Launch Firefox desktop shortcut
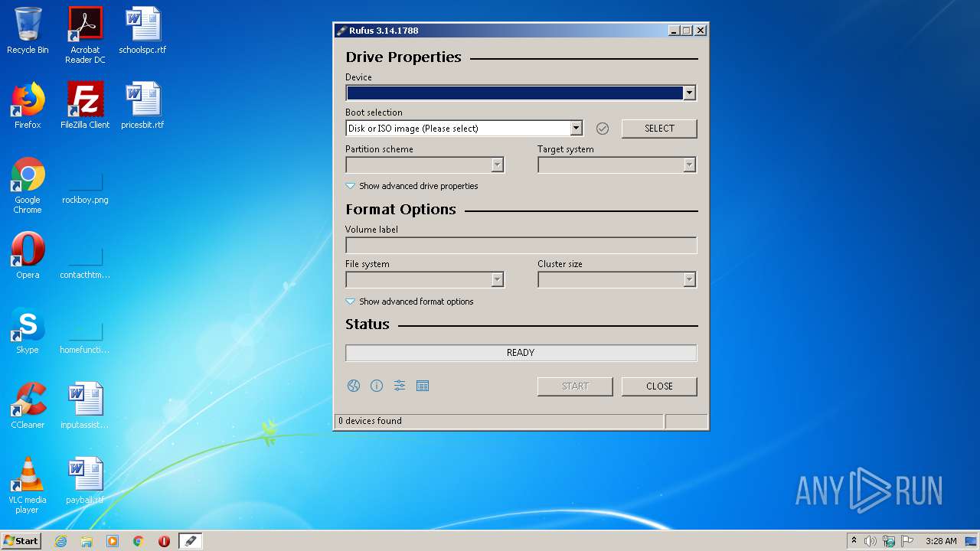This screenshot has width=980, height=551. tap(28, 106)
